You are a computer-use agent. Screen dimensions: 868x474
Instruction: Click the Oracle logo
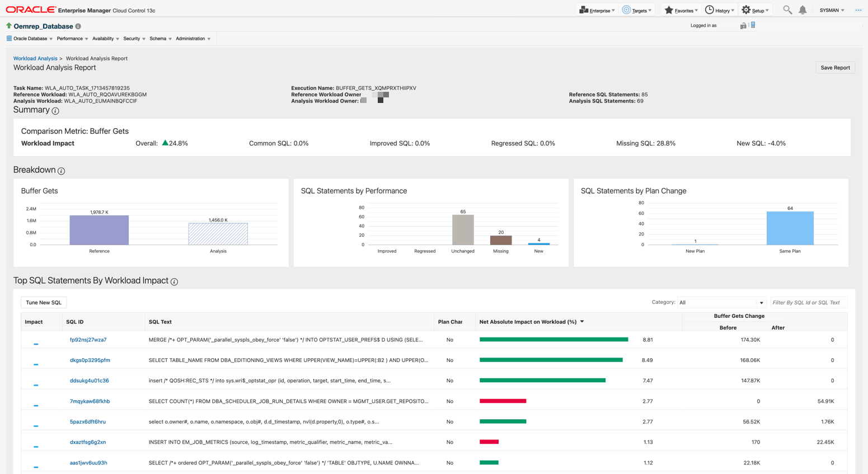[x=31, y=10]
